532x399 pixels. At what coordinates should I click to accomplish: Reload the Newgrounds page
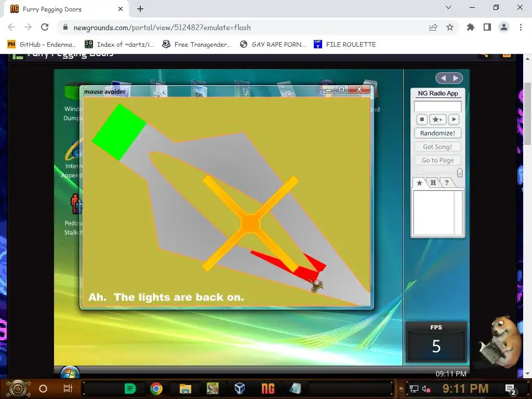pyautogui.click(x=45, y=27)
